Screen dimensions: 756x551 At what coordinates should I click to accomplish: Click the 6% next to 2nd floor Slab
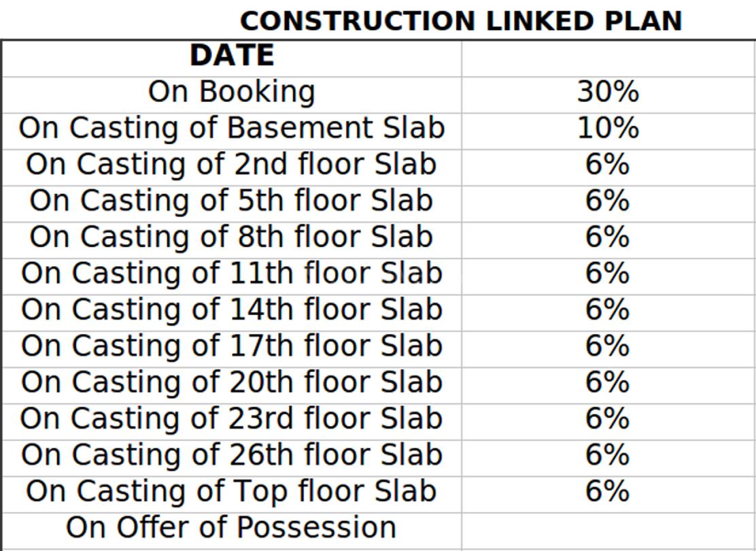(608, 165)
